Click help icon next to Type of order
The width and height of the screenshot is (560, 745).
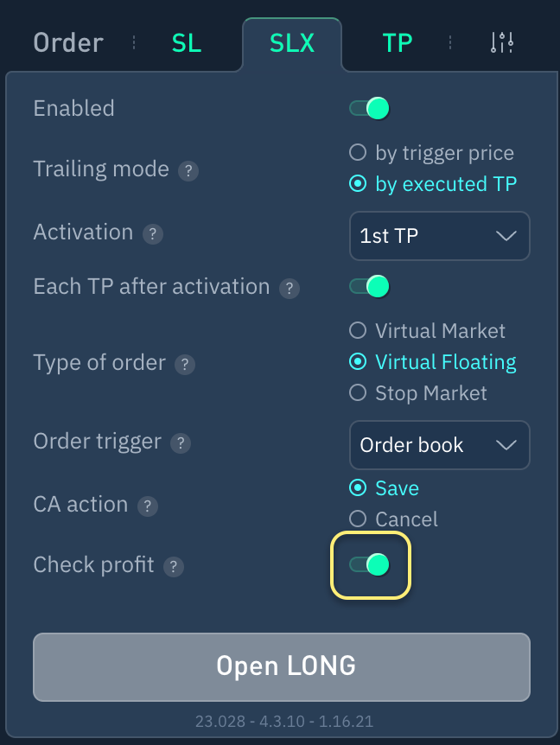(x=185, y=365)
